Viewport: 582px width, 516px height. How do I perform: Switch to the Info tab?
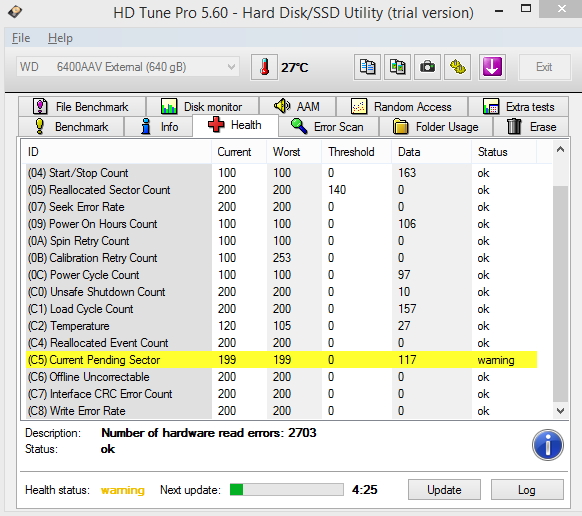[158, 127]
